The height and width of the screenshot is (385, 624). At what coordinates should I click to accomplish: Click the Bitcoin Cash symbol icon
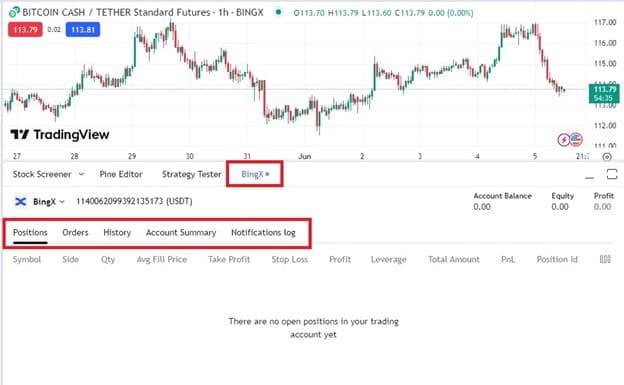point(14,12)
